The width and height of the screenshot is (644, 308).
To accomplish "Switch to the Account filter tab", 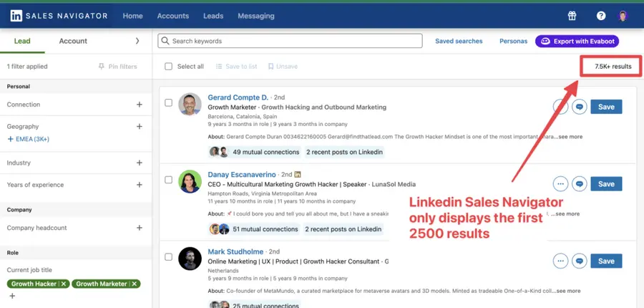I will point(73,41).
